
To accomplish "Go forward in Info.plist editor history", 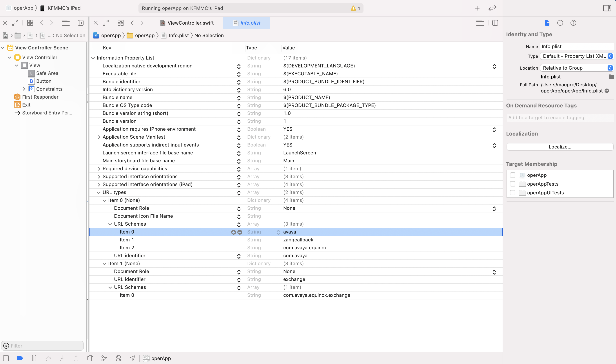I will coord(142,23).
